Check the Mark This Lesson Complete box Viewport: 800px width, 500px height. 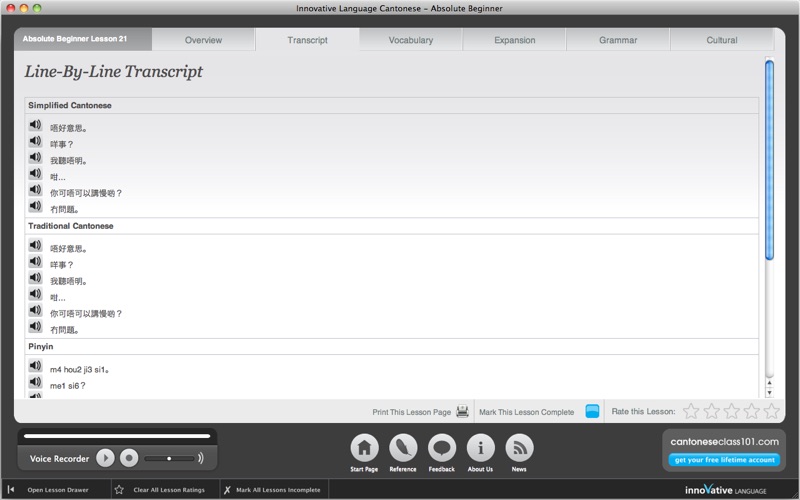coord(592,411)
